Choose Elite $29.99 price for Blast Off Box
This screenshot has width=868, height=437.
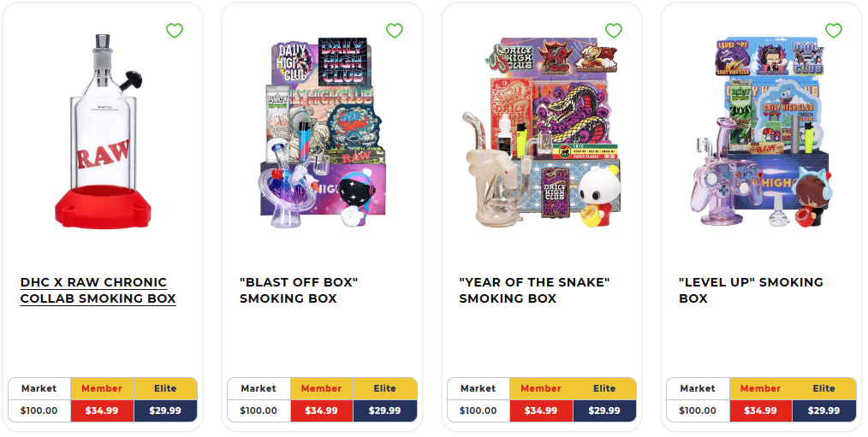coord(384,410)
